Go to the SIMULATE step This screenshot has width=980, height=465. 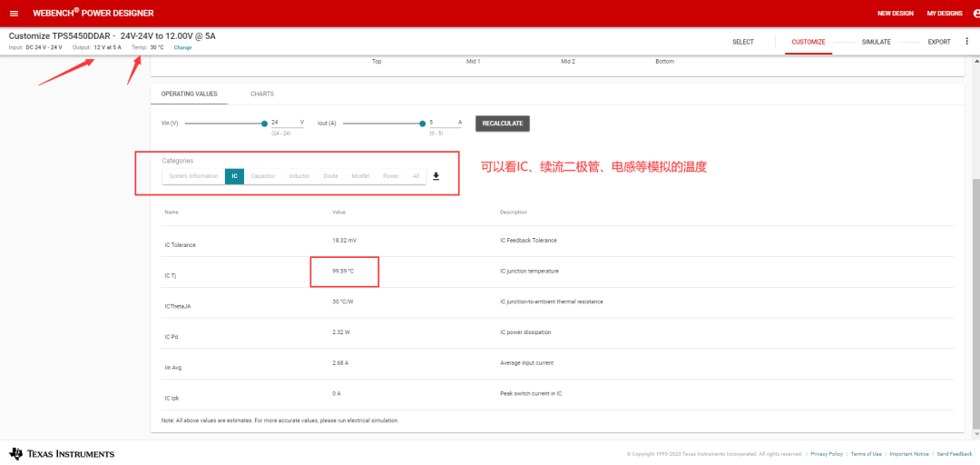point(876,42)
